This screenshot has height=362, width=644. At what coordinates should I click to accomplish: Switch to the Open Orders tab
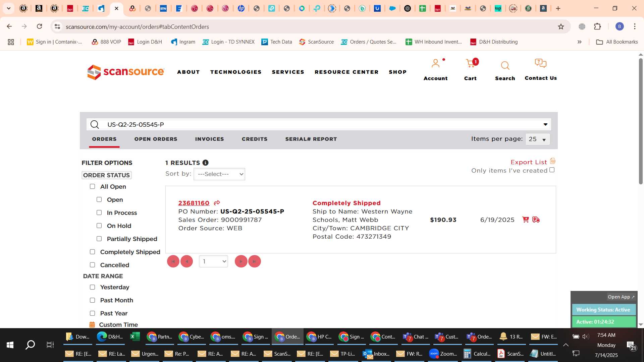[156, 139]
